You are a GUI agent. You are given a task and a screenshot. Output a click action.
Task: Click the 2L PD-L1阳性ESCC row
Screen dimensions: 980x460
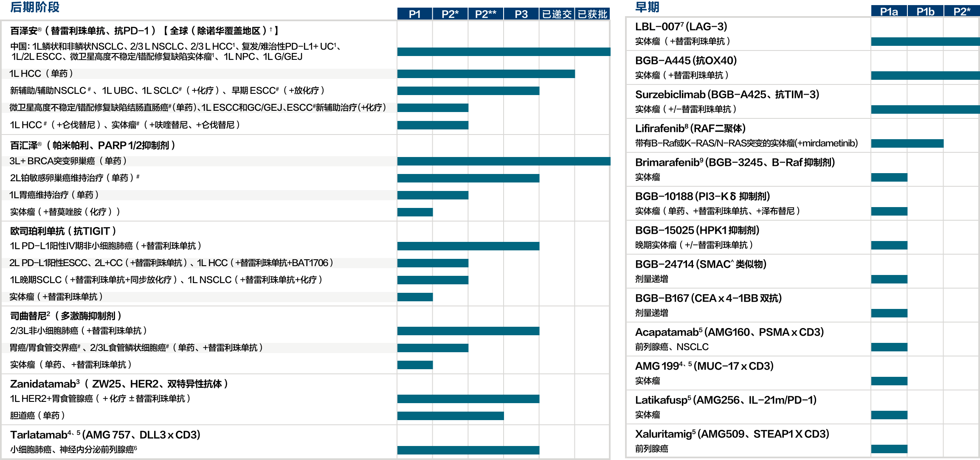[171, 263]
